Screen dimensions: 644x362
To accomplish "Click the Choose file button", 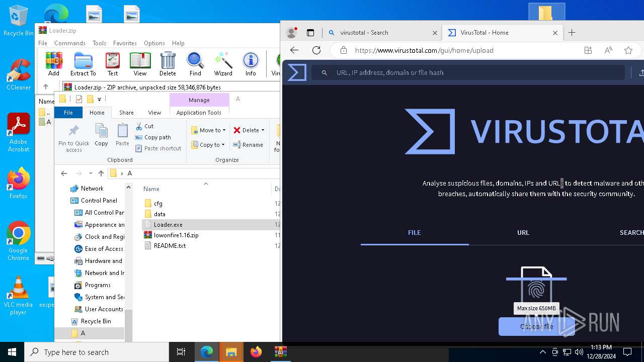I will pos(536,327).
